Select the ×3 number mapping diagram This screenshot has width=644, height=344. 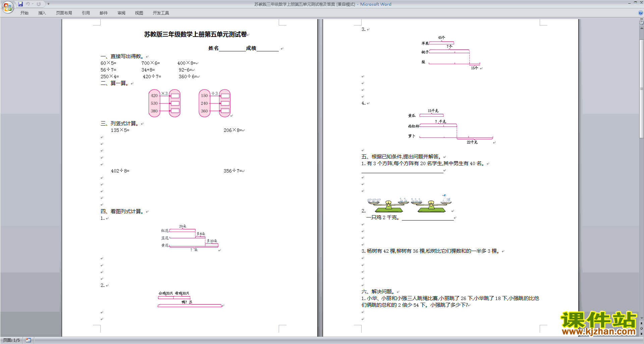(x=165, y=103)
